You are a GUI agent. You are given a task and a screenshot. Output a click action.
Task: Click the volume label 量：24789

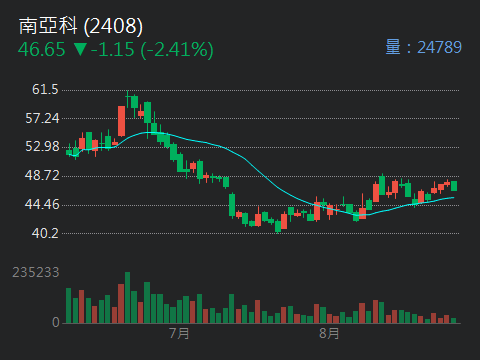tap(424, 47)
